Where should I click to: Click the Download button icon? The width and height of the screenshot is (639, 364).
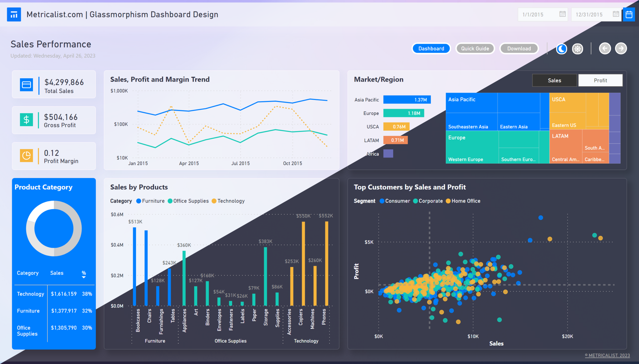(x=519, y=48)
